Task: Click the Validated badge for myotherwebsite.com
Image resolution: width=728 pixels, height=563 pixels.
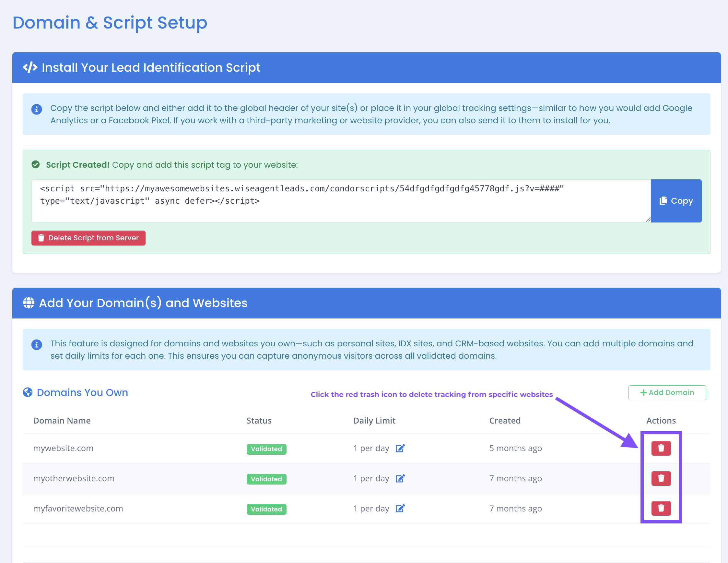Action: coord(266,479)
